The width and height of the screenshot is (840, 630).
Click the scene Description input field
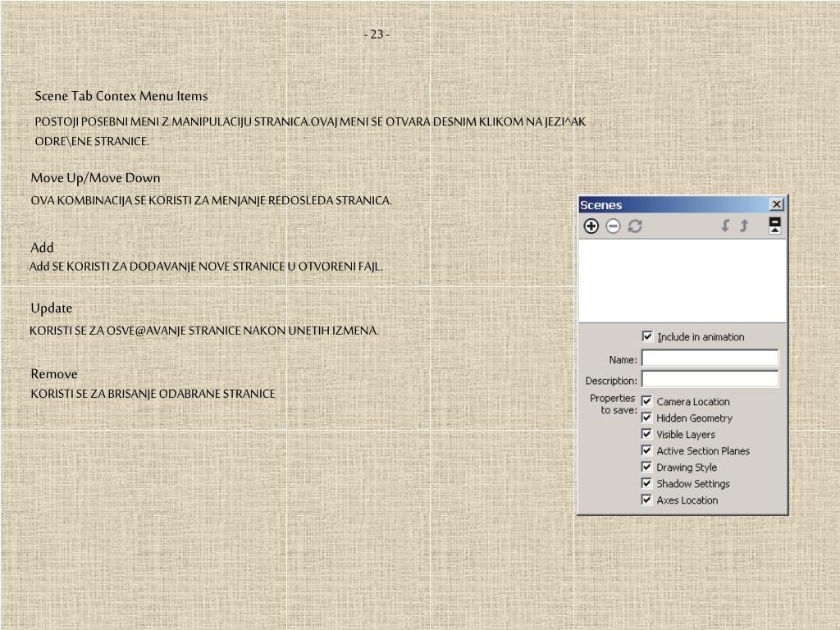click(710, 379)
